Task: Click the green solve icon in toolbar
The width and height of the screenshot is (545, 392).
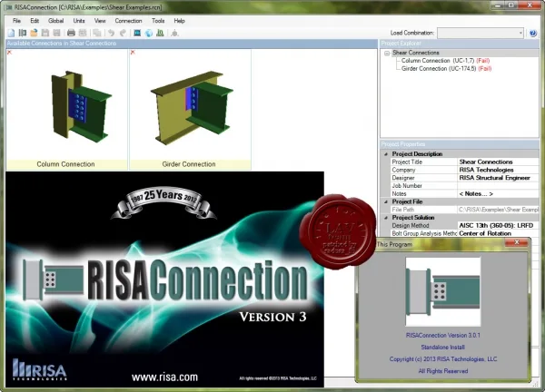Action: click(160, 33)
